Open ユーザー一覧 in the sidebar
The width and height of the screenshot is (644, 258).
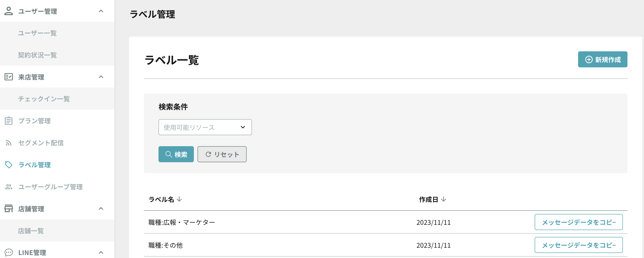(37, 33)
